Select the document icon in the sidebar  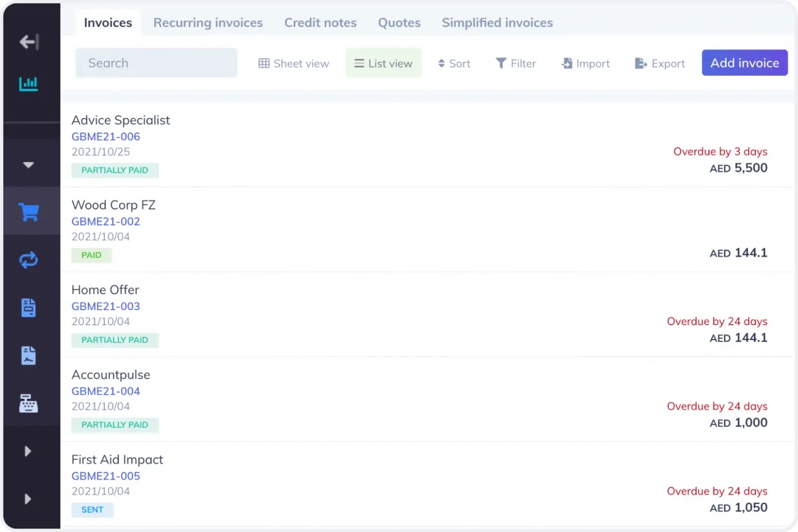point(28,308)
